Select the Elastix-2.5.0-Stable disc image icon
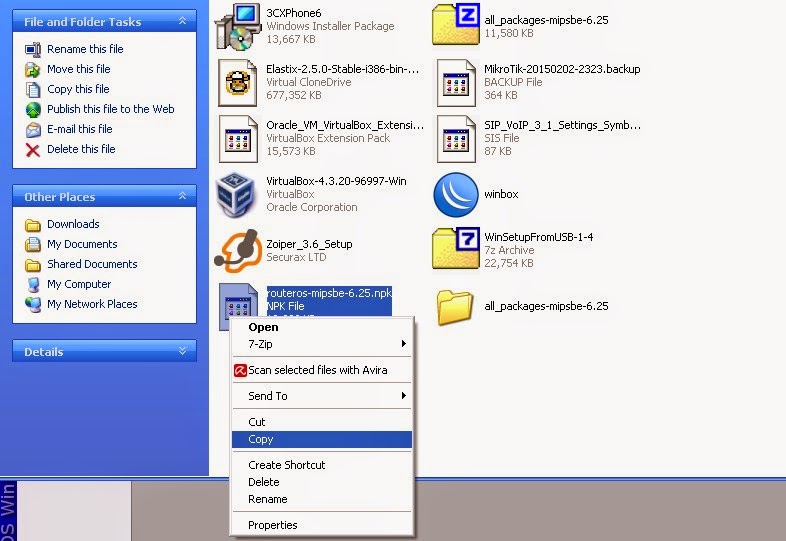The image size is (786, 541). point(238,83)
